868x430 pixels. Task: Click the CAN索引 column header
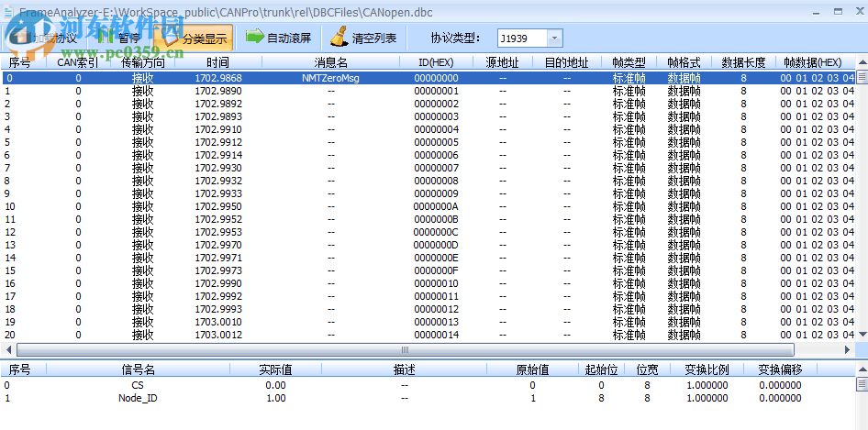pos(77,62)
